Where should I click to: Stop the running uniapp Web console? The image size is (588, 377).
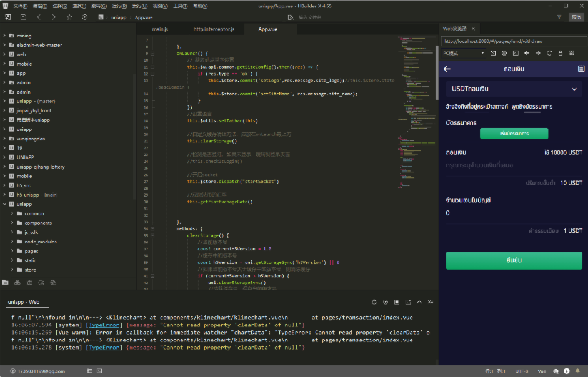coord(397,302)
